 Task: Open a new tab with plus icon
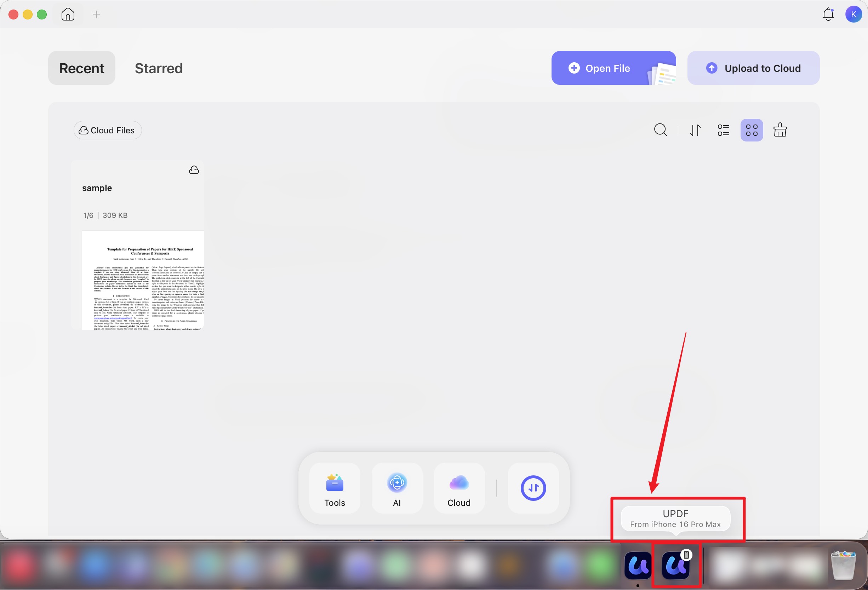click(96, 14)
